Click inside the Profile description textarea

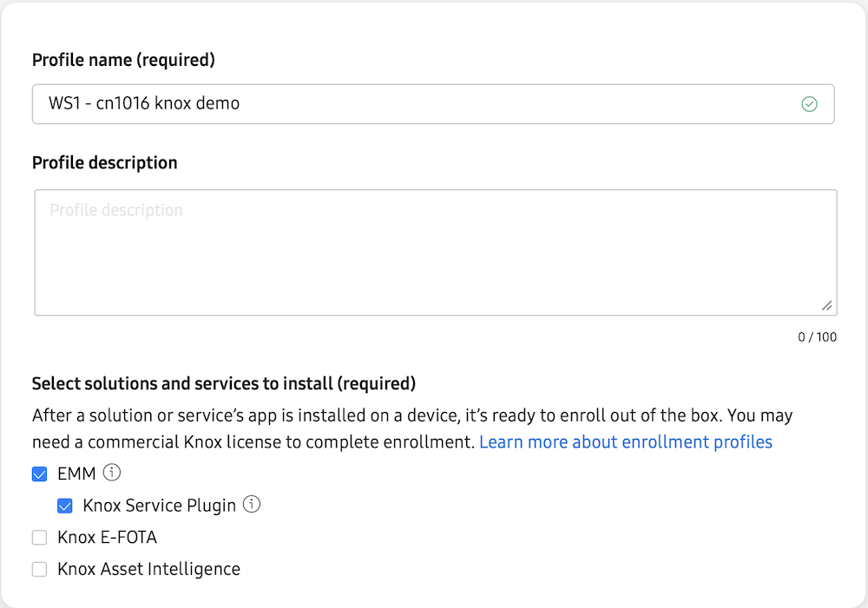point(434,252)
